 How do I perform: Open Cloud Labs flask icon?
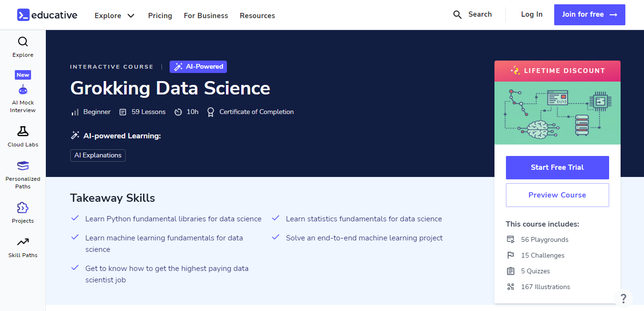coord(23,132)
